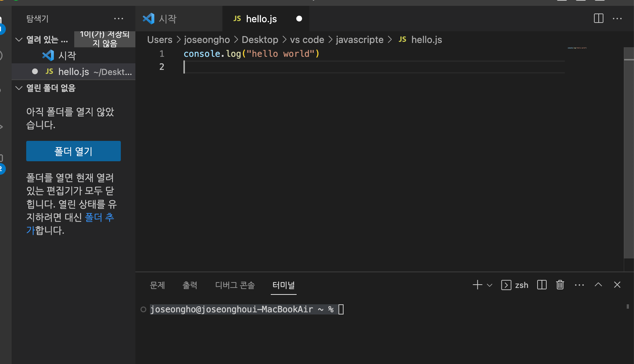Select the zsh terminal label

[x=515, y=285]
